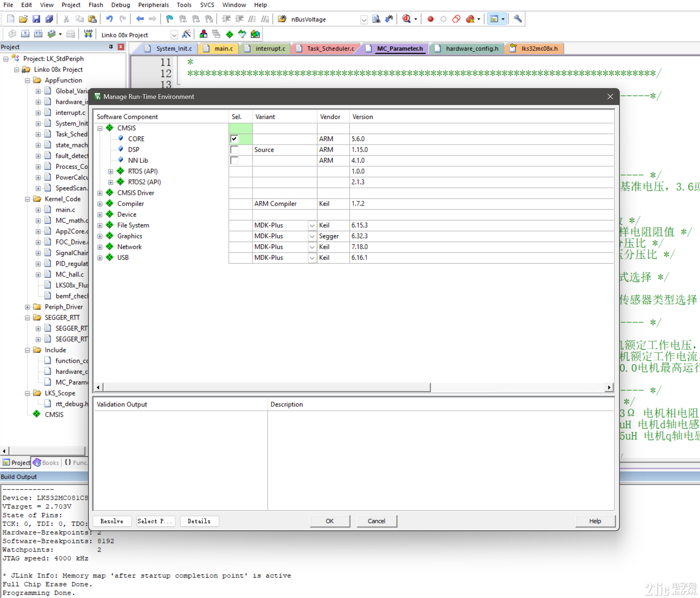Open the USB variant dropdown
Viewport: 700px width, 598px height.
pos(312,258)
